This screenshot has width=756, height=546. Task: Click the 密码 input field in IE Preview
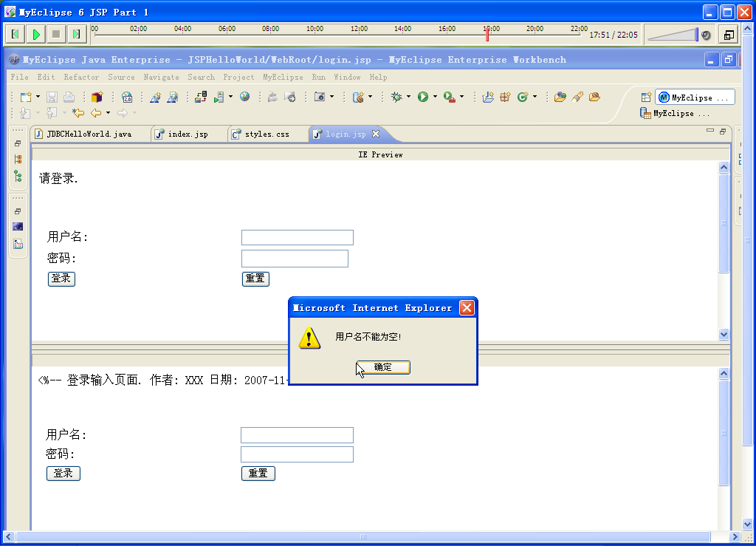(295, 259)
